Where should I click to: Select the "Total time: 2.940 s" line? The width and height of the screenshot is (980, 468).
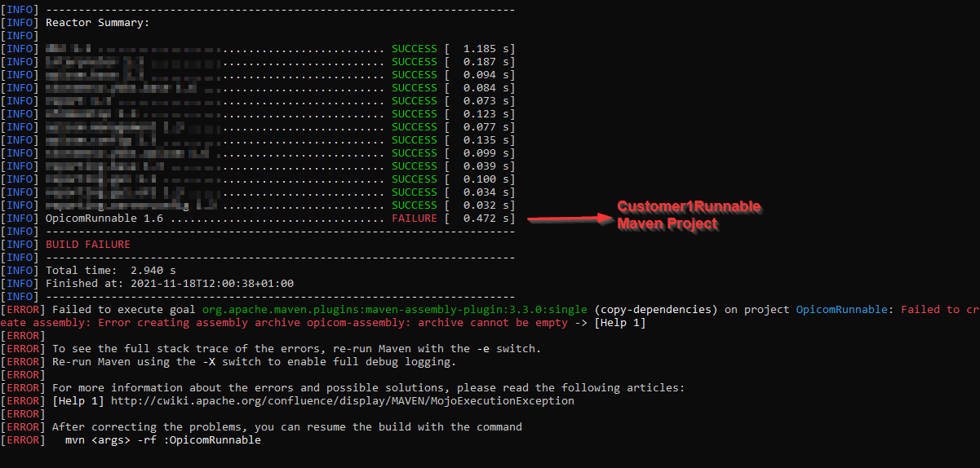tap(111, 271)
